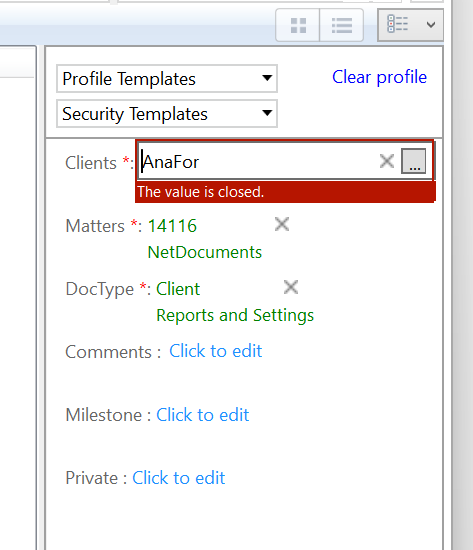Click the Profile Templates dropdown arrow

click(267, 78)
